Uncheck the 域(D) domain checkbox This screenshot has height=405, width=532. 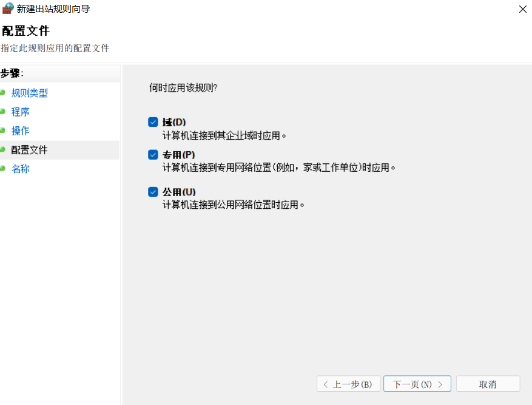pos(153,122)
